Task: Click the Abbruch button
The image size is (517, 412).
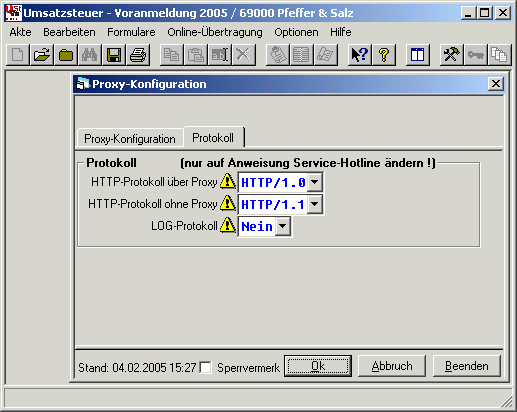Action: tap(392, 366)
